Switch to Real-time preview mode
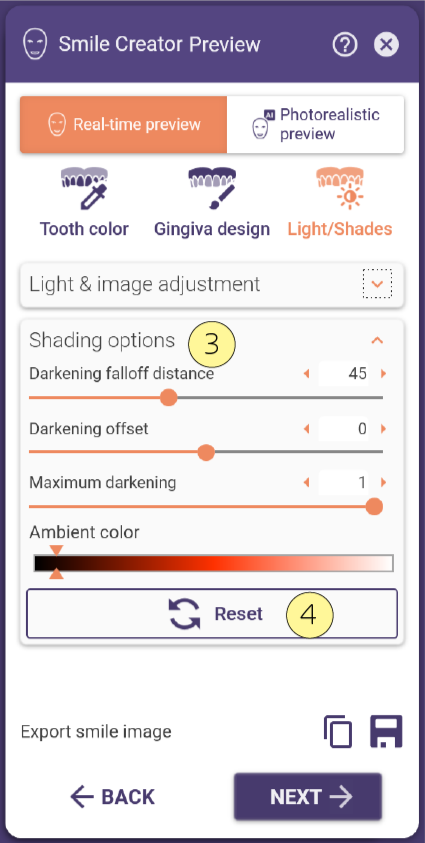 (x=124, y=125)
